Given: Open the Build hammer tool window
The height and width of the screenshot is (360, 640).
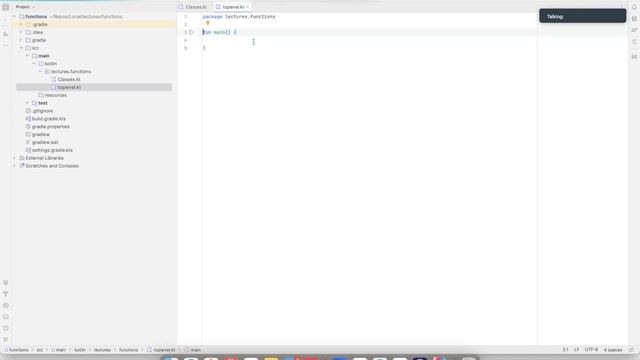Looking at the screenshot, I should [x=6, y=294].
